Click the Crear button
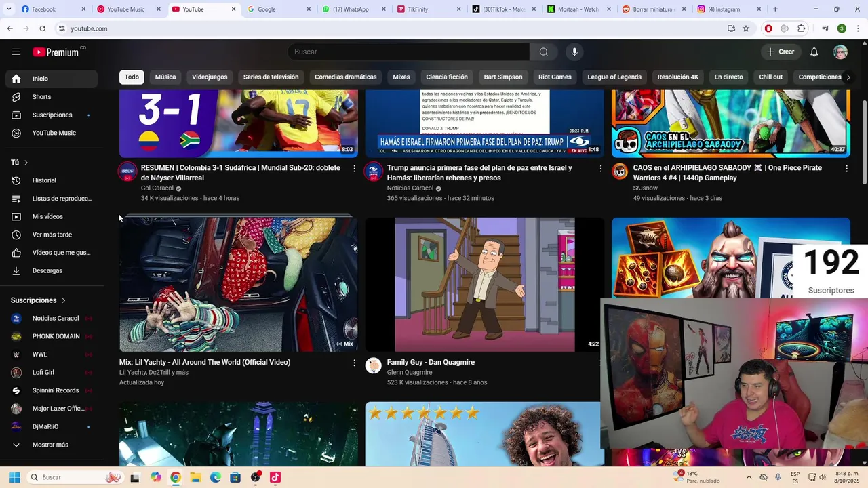This screenshot has height=488, width=868. coord(781,52)
